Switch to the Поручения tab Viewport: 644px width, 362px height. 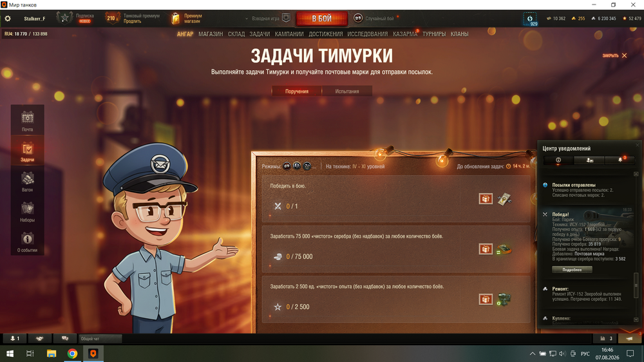point(297,91)
